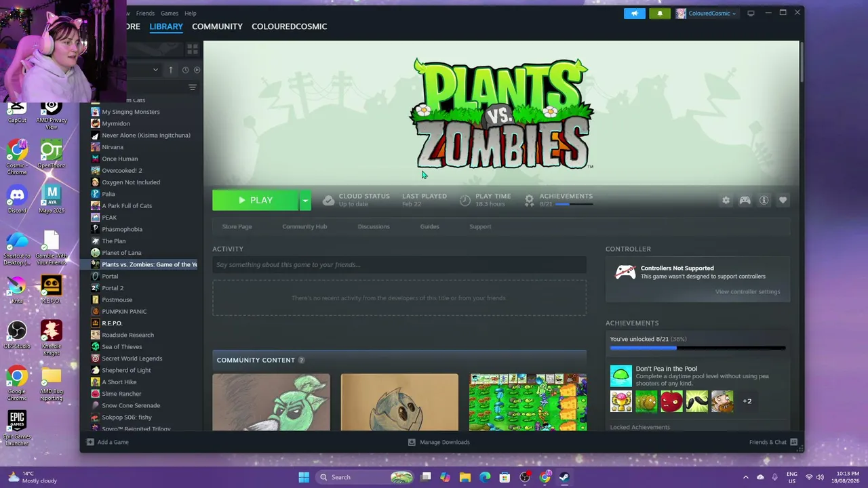This screenshot has width=868, height=488.
Task: Select Sea of Thieves in game list
Action: (122, 347)
